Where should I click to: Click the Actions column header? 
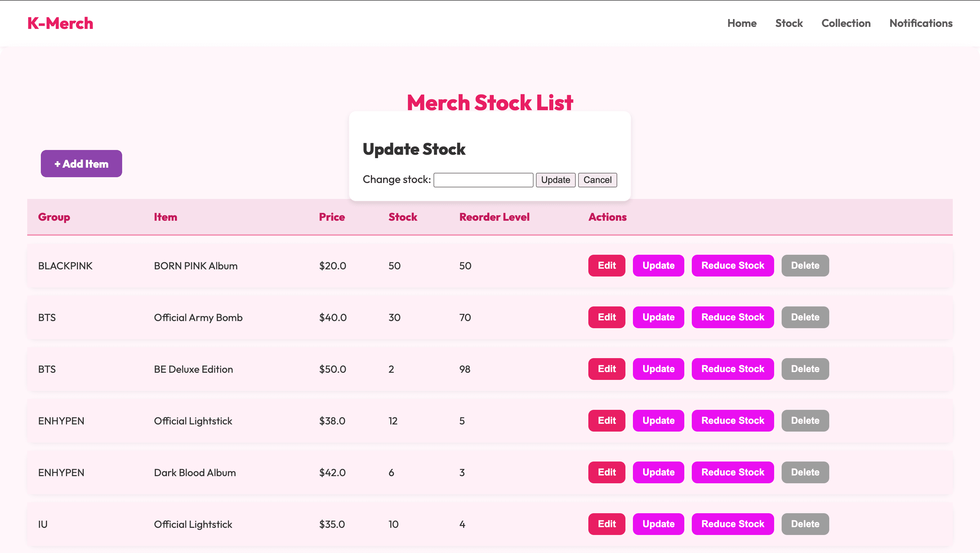[607, 217]
